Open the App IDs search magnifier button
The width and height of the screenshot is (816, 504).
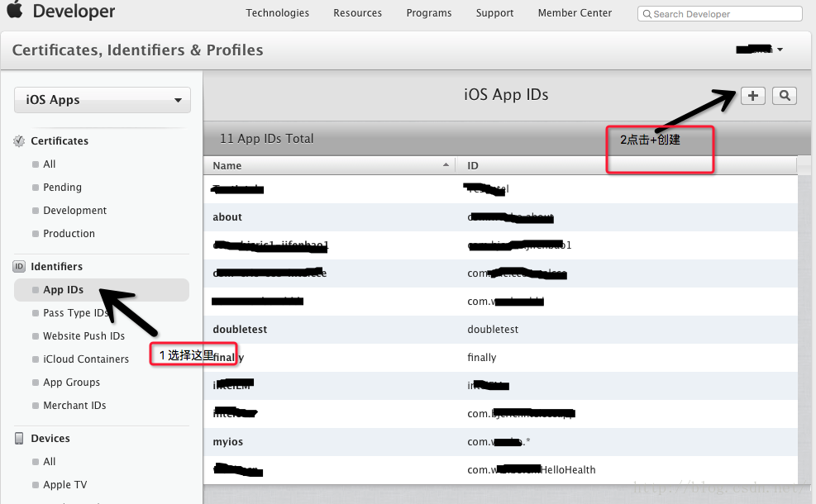(x=785, y=96)
